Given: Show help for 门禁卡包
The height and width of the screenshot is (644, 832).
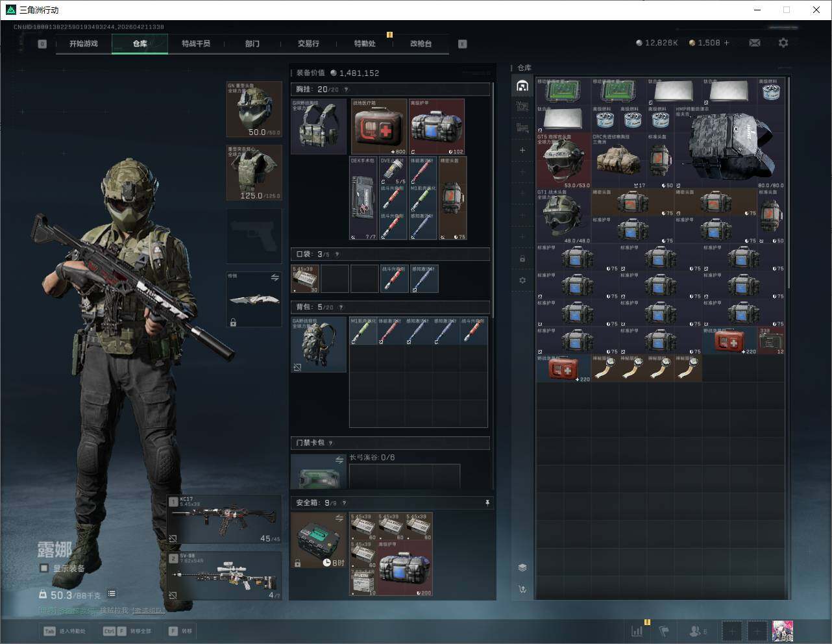Looking at the screenshot, I should coord(330,443).
